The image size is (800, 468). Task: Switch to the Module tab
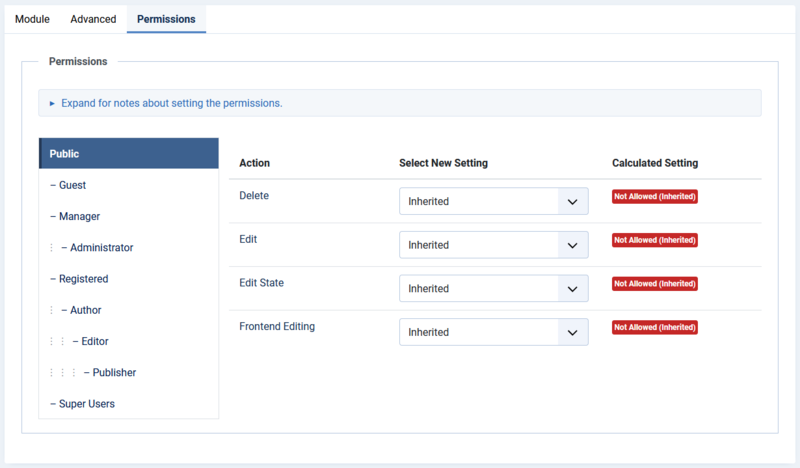[32, 19]
